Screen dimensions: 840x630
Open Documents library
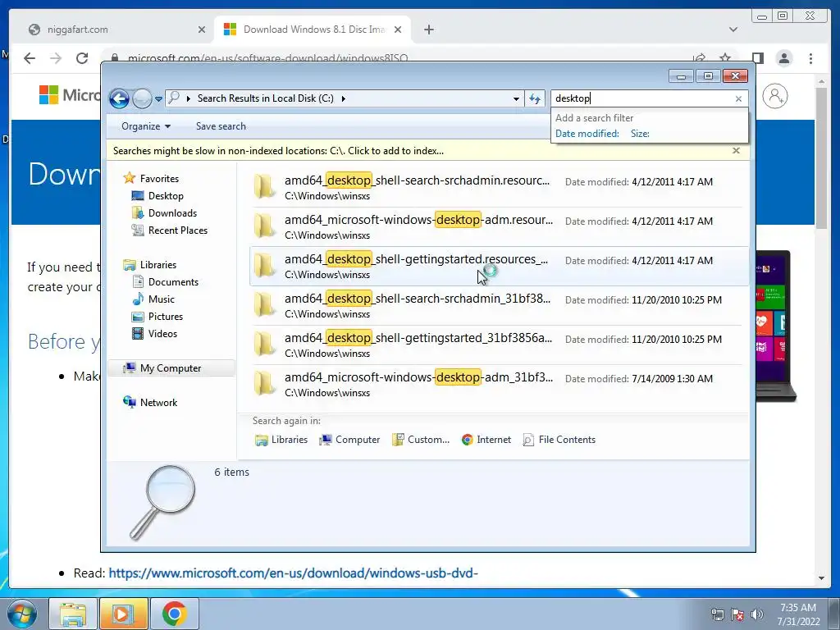point(173,282)
